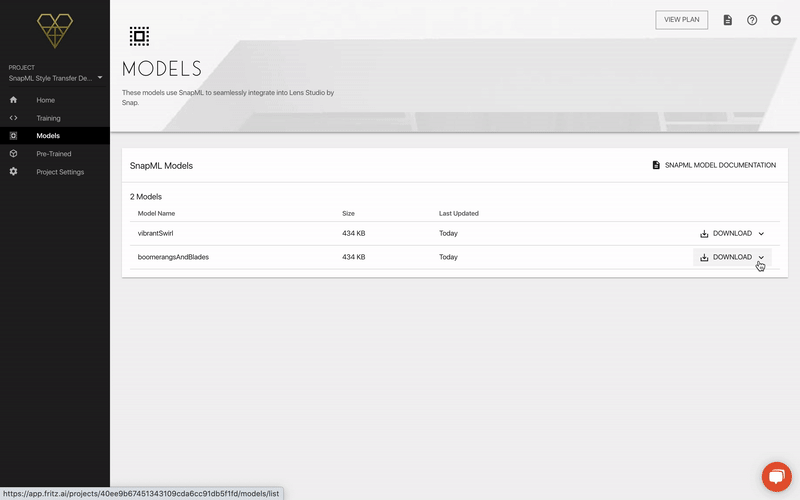Screen dimensions: 800x500
Task: Click download icon in boomerangsAndBlades row
Action: [704, 257]
